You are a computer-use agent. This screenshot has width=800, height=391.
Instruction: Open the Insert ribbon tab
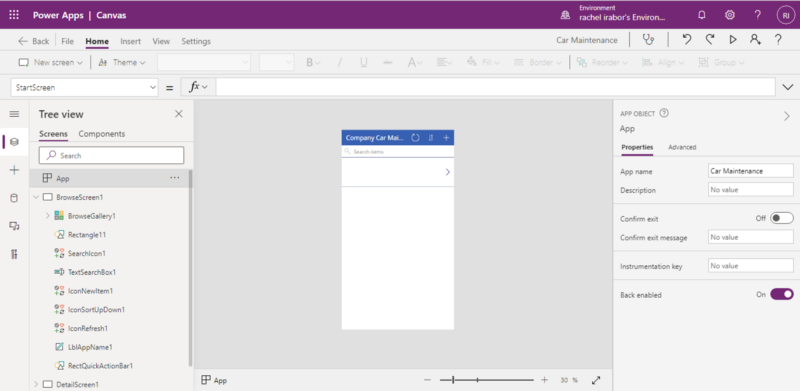pos(131,41)
